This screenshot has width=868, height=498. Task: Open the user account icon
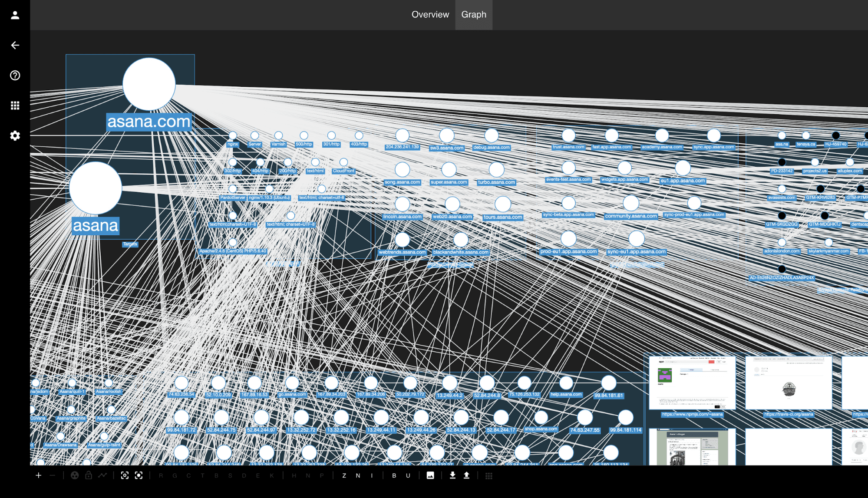tap(15, 15)
